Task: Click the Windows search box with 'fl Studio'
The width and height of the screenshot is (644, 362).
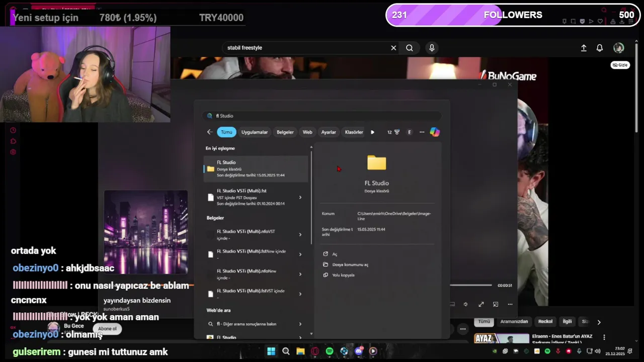Action: (x=322, y=116)
